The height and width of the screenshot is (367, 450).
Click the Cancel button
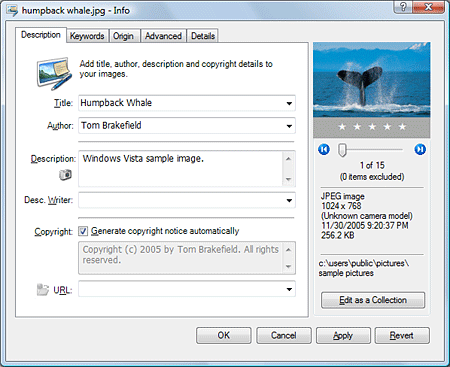(284, 335)
